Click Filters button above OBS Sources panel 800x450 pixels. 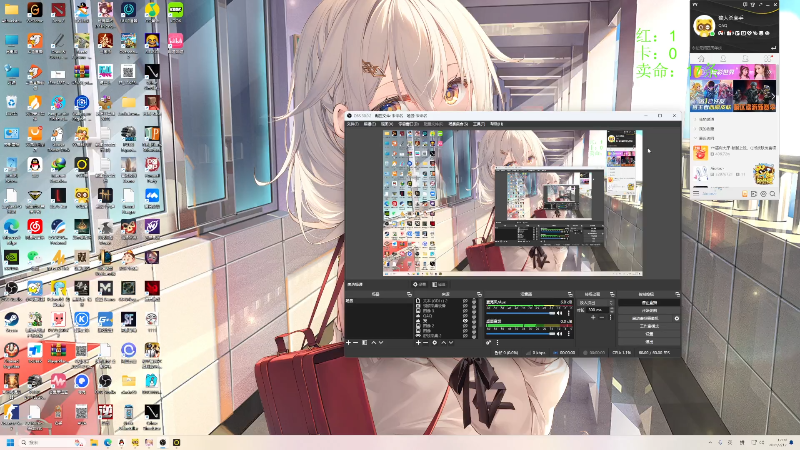point(439,285)
